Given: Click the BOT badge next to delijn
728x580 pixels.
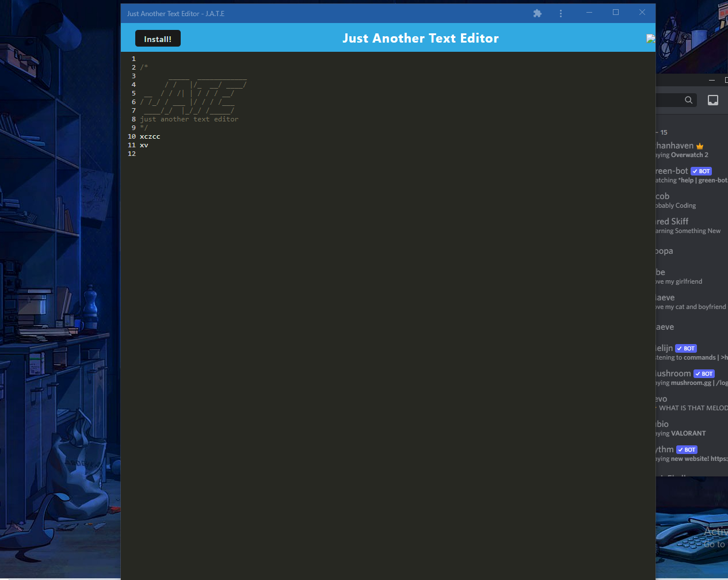Looking at the screenshot, I should 685,348.
